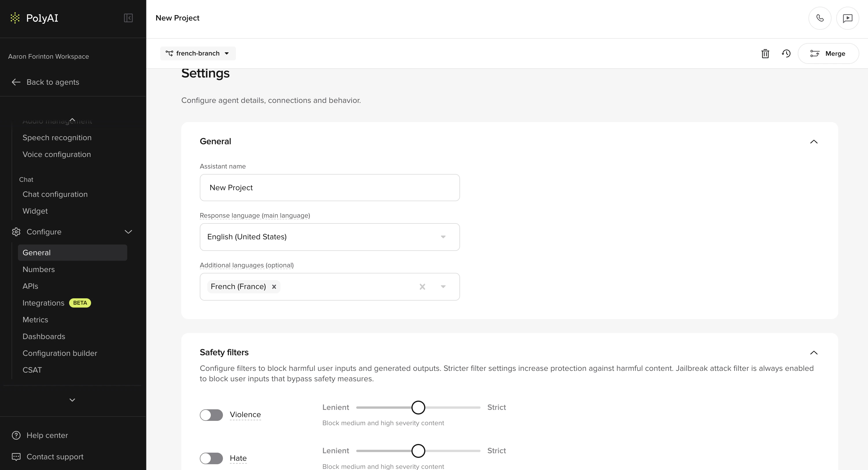Open Contact support

point(55,456)
